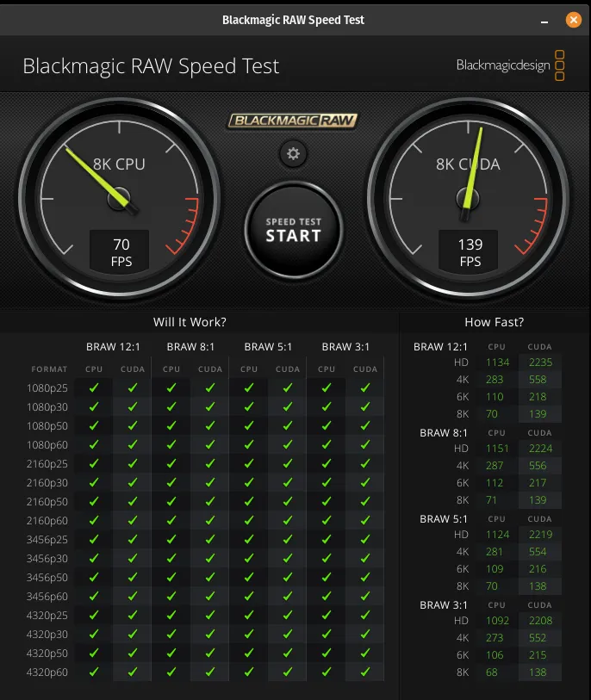
Task: Close the Blackmagic RAW Speed Test window
Action: click(573, 20)
